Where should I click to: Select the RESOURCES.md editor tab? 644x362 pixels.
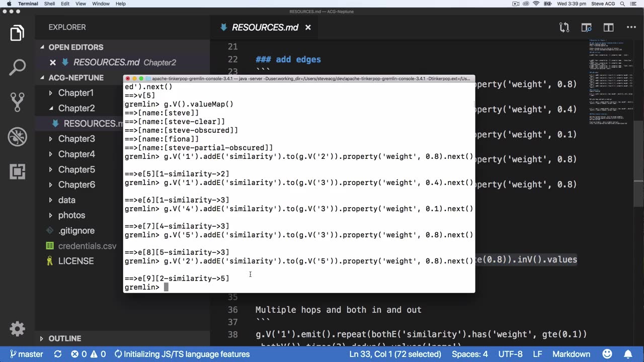265,28
